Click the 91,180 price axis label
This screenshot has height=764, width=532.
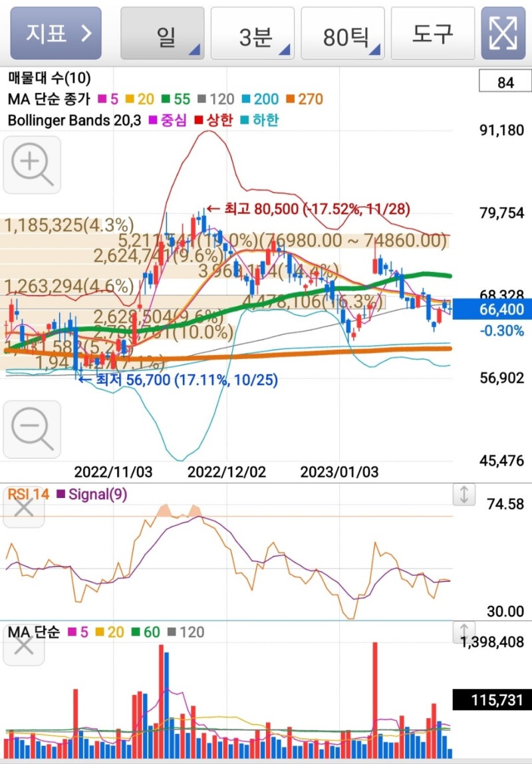tap(502, 130)
